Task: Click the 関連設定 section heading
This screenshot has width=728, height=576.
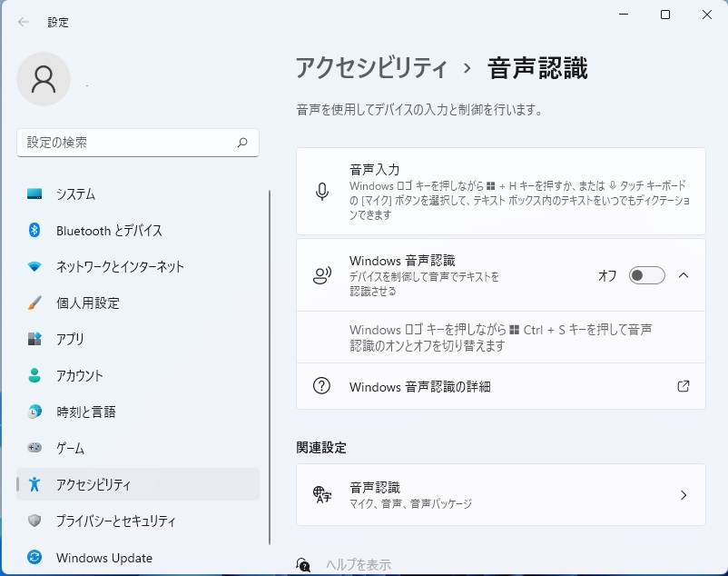Action: (x=321, y=447)
